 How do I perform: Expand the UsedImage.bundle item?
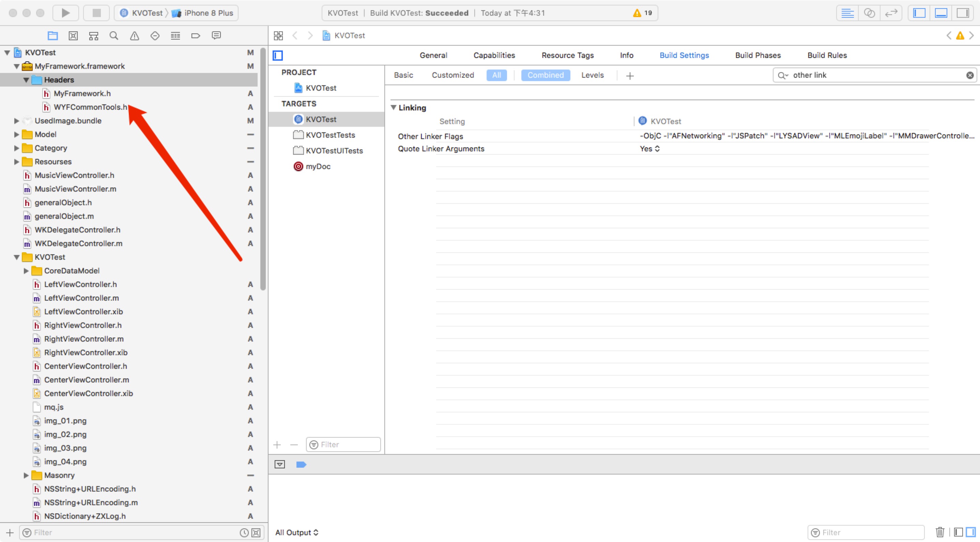[x=16, y=121]
